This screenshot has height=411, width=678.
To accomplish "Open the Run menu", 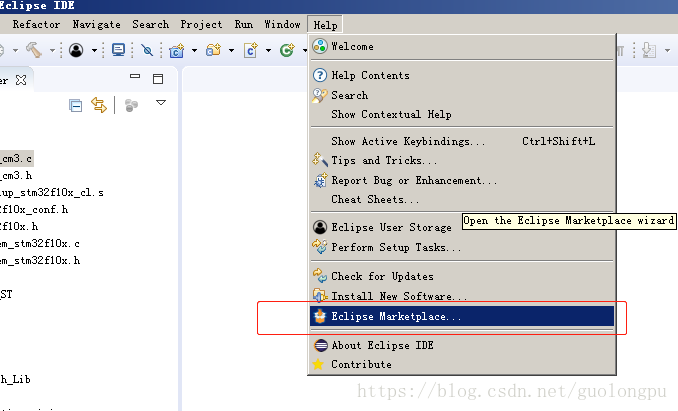I will (x=244, y=24).
